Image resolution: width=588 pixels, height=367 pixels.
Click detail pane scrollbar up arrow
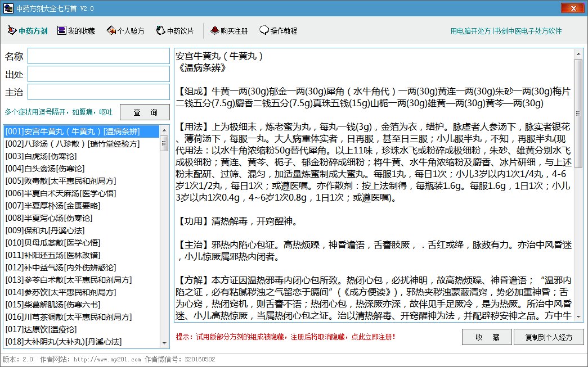(x=578, y=55)
